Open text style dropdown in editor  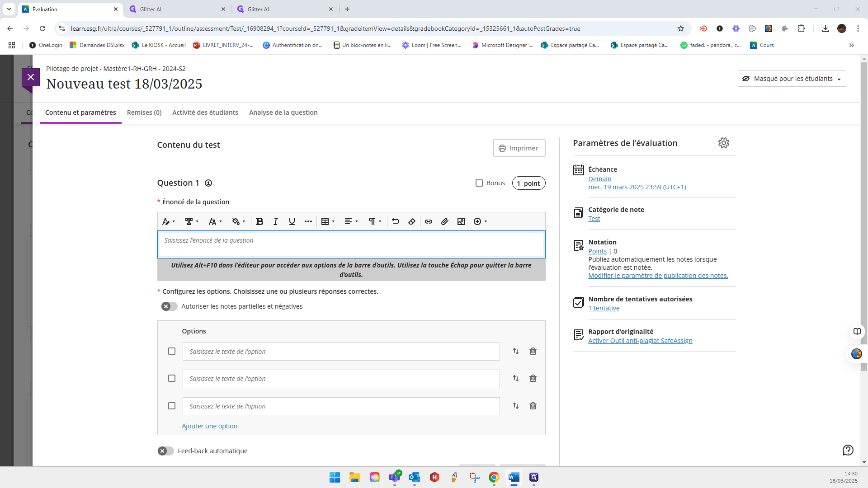(169, 221)
